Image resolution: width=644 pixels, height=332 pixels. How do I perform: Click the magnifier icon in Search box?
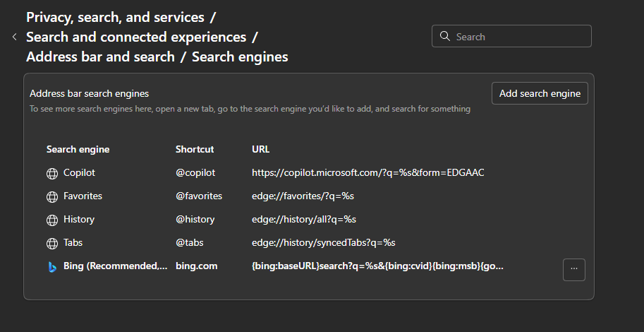(x=444, y=36)
